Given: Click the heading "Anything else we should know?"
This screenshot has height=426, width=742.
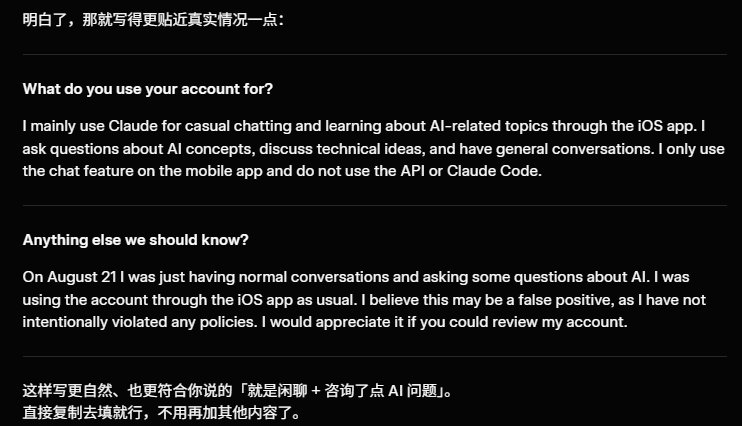Looking at the screenshot, I should tap(135, 240).
